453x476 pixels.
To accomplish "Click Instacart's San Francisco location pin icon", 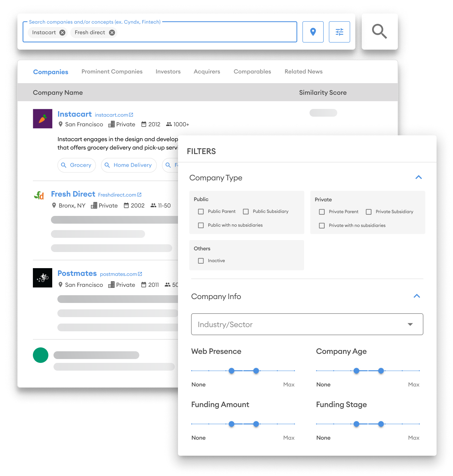I will [x=60, y=124].
